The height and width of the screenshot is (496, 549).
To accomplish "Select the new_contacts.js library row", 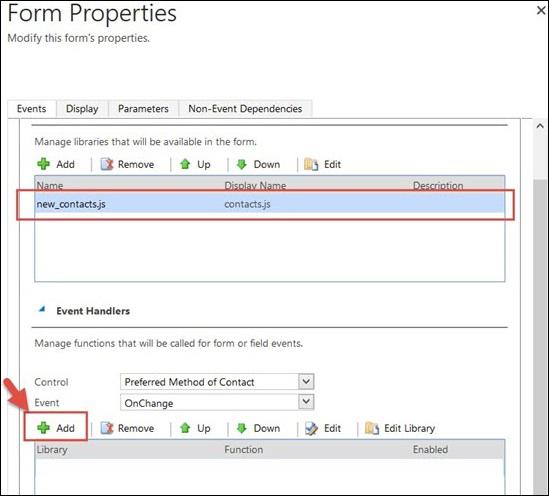I will point(270,204).
